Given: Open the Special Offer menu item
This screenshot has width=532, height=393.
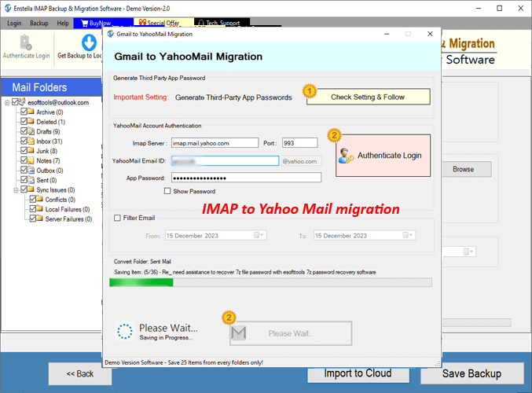Looking at the screenshot, I should [163, 23].
